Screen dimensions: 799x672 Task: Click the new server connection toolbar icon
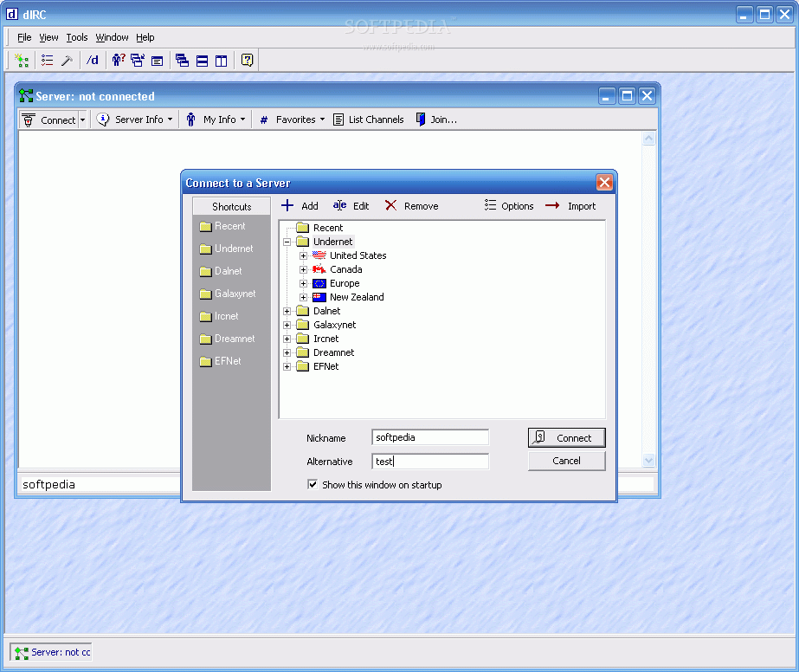(22, 61)
